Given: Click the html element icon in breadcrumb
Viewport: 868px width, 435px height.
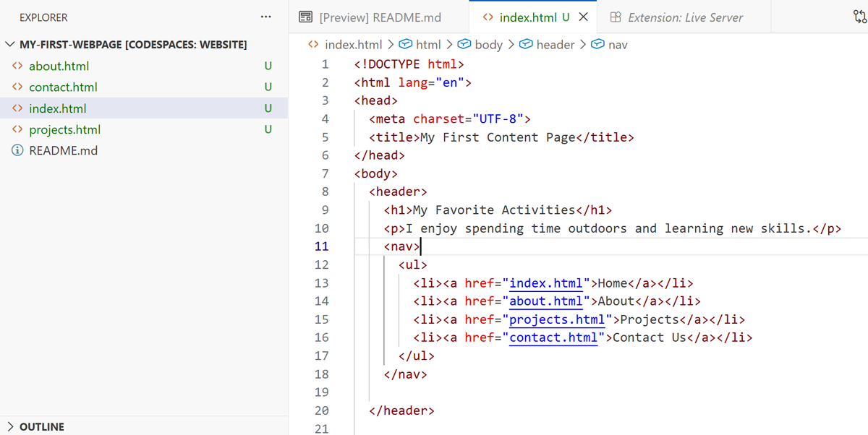Looking at the screenshot, I should click(406, 45).
